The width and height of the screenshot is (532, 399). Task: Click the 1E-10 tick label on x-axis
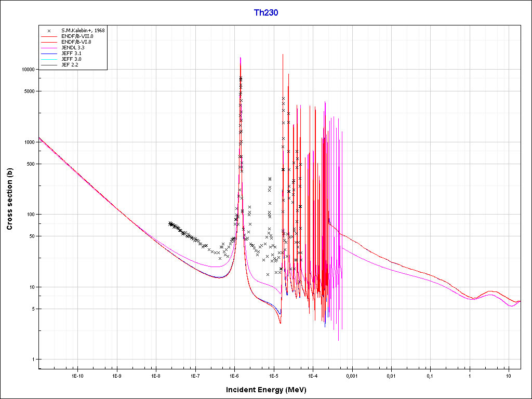(77, 376)
